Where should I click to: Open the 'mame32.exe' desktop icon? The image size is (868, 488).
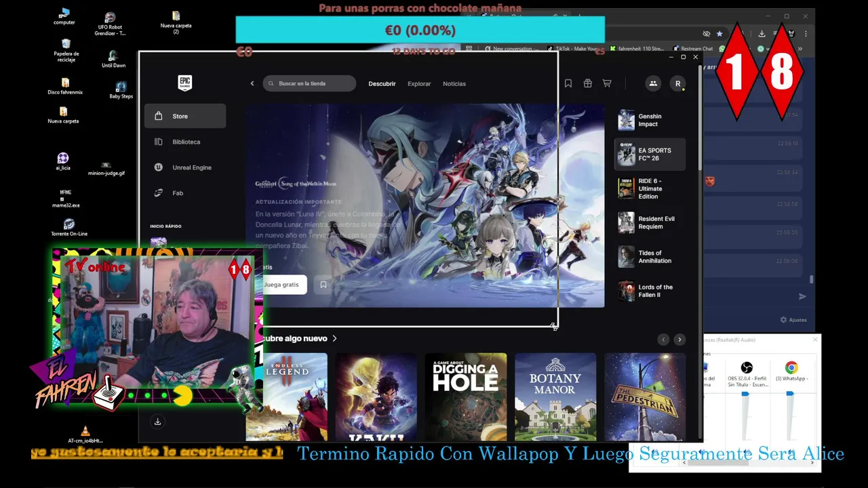66,199
